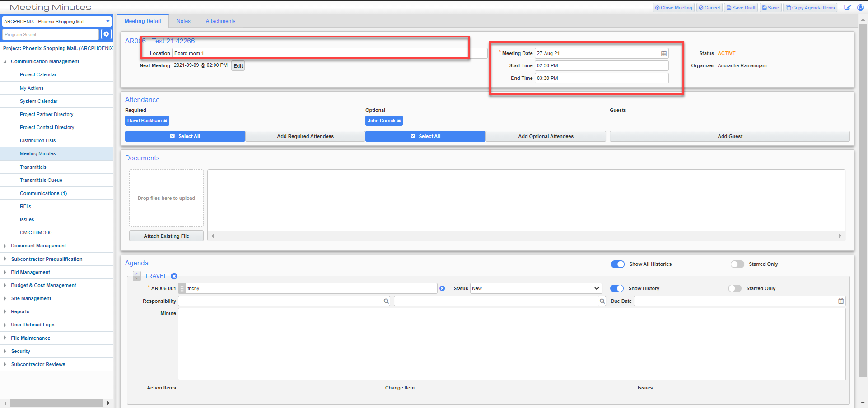
Task: Collapse the TRAVEL agenda section
Action: click(x=137, y=276)
